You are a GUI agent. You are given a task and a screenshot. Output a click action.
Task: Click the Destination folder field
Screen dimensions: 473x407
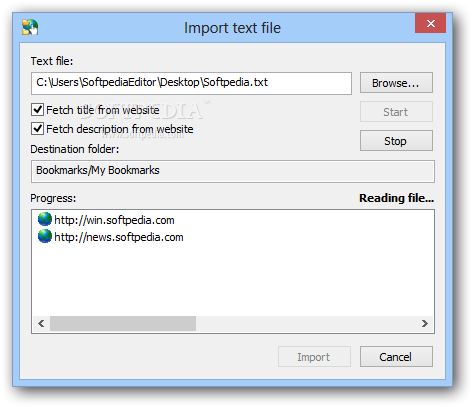click(x=233, y=171)
